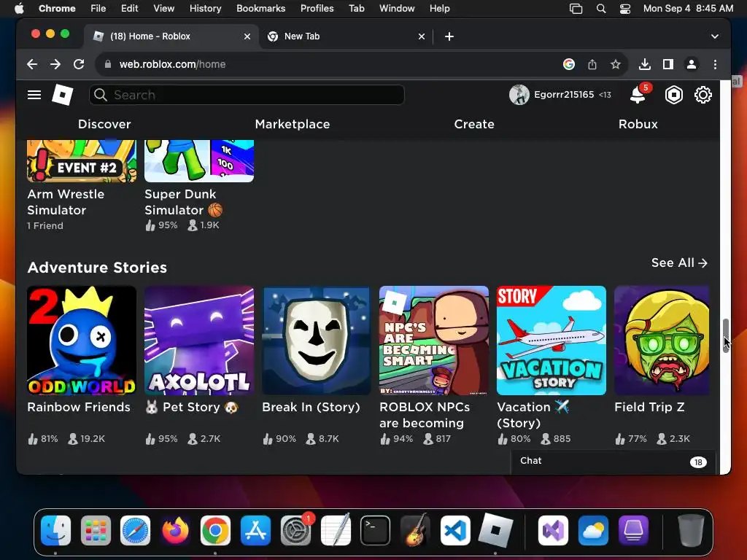This screenshot has height=560, width=747.
Task: Open the Pet Story Axolotl thumbnail
Action: [199, 341]
